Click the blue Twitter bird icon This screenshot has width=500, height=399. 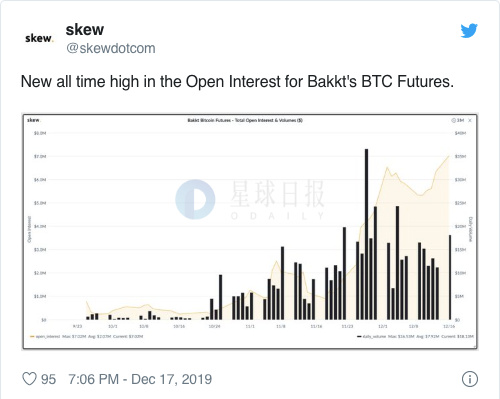[469, 31]
